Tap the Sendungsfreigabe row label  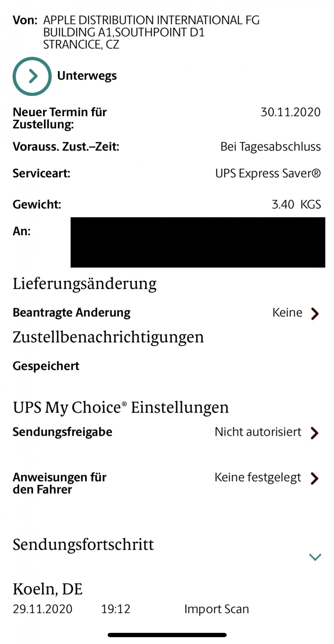[62, 432]
